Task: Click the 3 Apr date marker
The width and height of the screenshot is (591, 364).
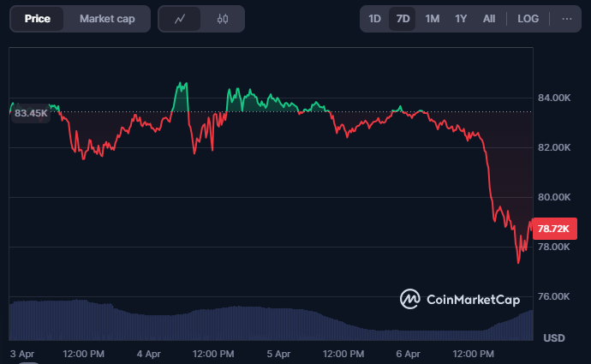Action: click(21, 353)
